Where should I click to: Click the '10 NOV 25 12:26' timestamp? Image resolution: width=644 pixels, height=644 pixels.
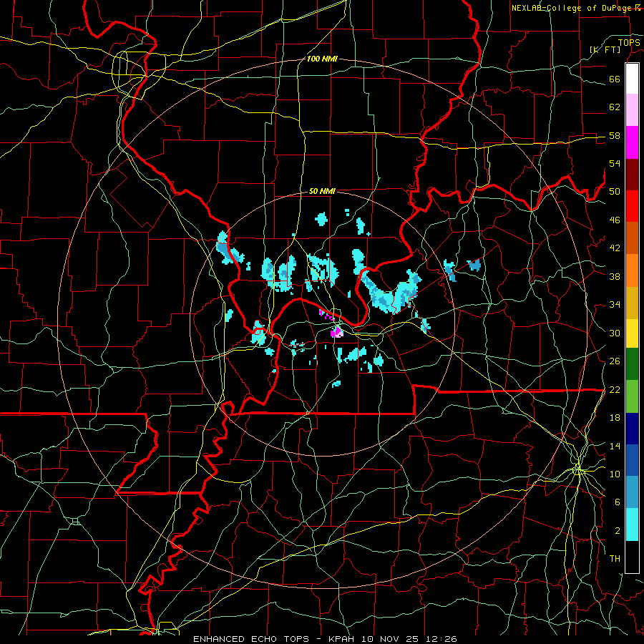(409, 639)
